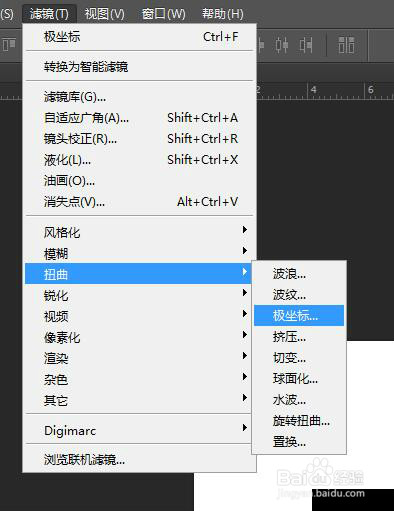Viewport: 394px width, 511px height.
Task: Click 浏览联机滤镜... entry
Action: point(138,460)
